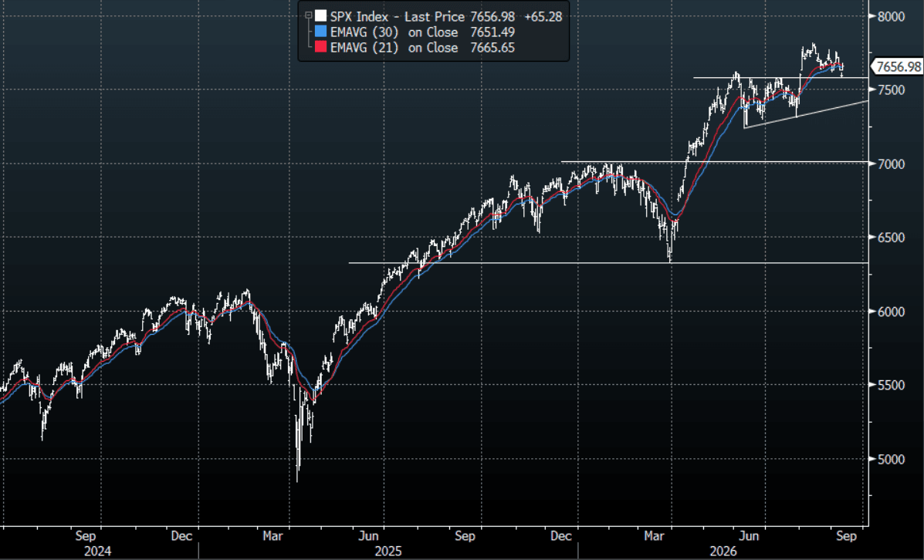This screenshot has width=924, height=560.
Task: Select the 7665.65 legend value
Action: pos(492,48)
